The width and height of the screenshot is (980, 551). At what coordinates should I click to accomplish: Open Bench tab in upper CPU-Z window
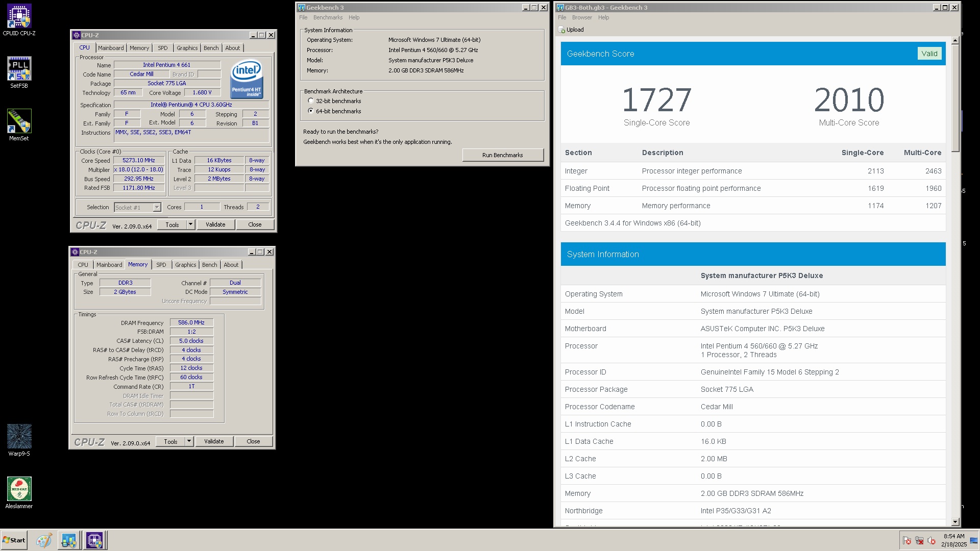click(x=211, y=48)
